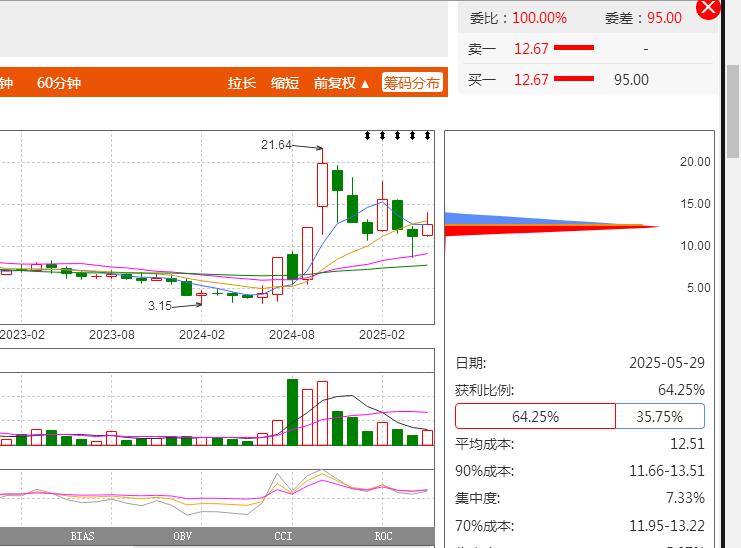Click the 64.25% profit portion bar
This screenshot has height=548, width=741.
[x=535, y=416]
